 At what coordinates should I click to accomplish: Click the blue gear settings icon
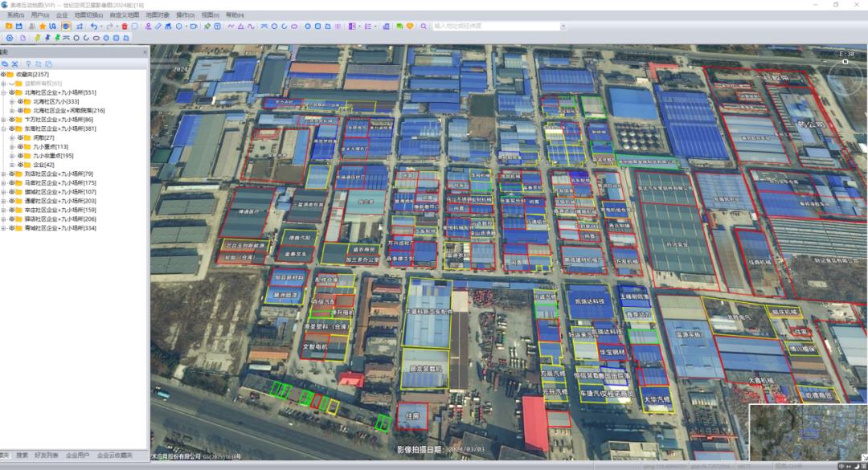point(10,38)
